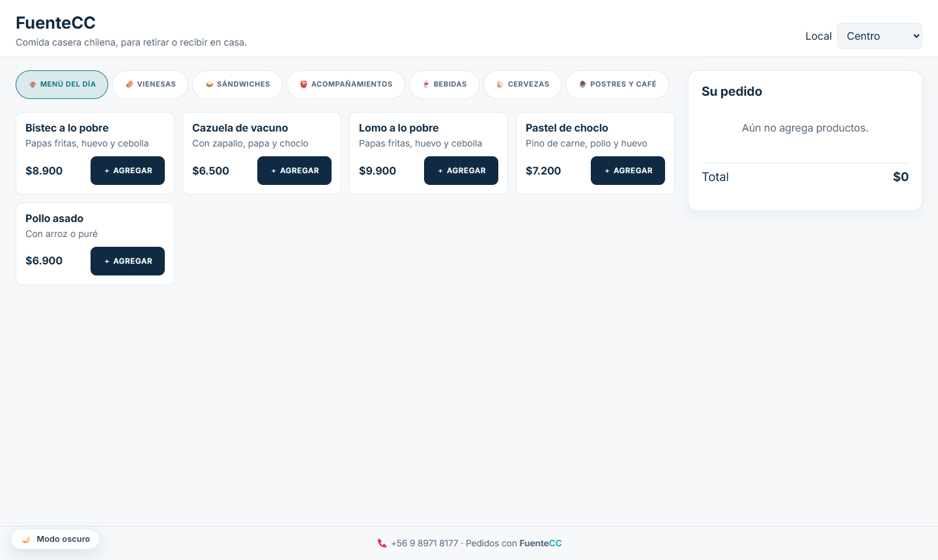The width and height of the screenshot is (938, 560).
Task: Click the $0 order total value
Action: (901, 177)
